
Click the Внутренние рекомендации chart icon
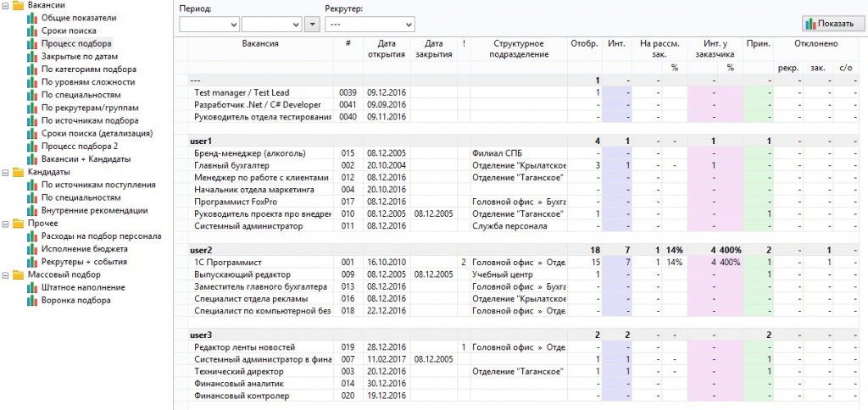coord(33,210)
